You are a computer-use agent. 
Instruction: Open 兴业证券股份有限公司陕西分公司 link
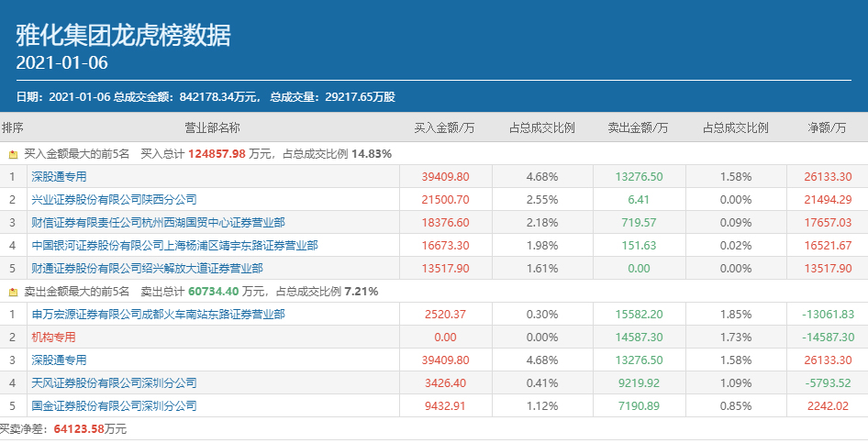coord(114,199)
